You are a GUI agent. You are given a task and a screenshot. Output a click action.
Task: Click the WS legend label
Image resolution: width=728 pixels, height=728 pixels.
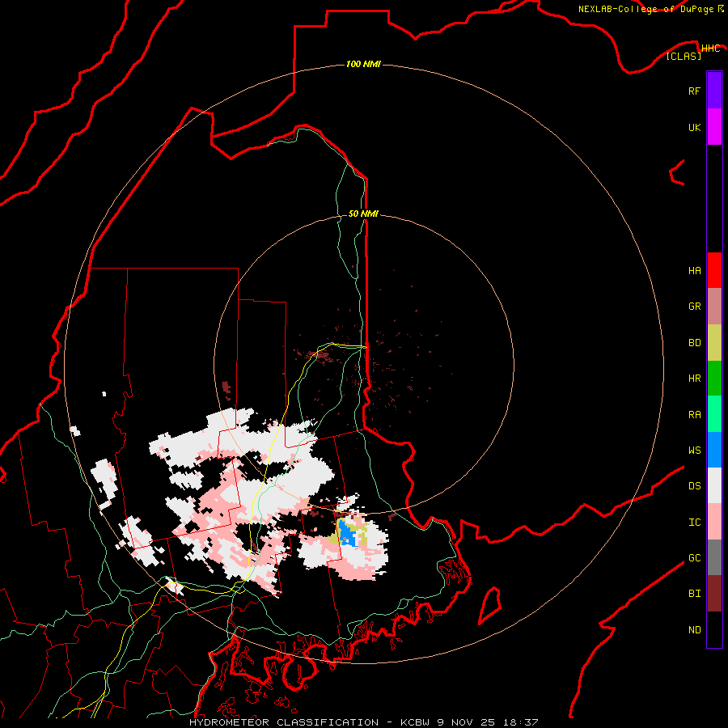point(694,451)
